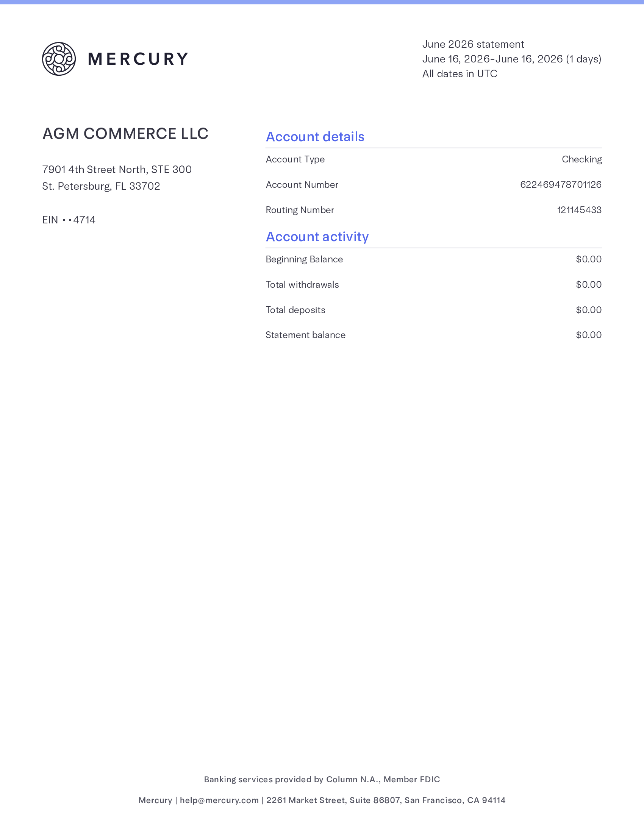This screenshot has width=644, height=833.
Task: Click the statement date range line
Action: (x=512, y=59)
